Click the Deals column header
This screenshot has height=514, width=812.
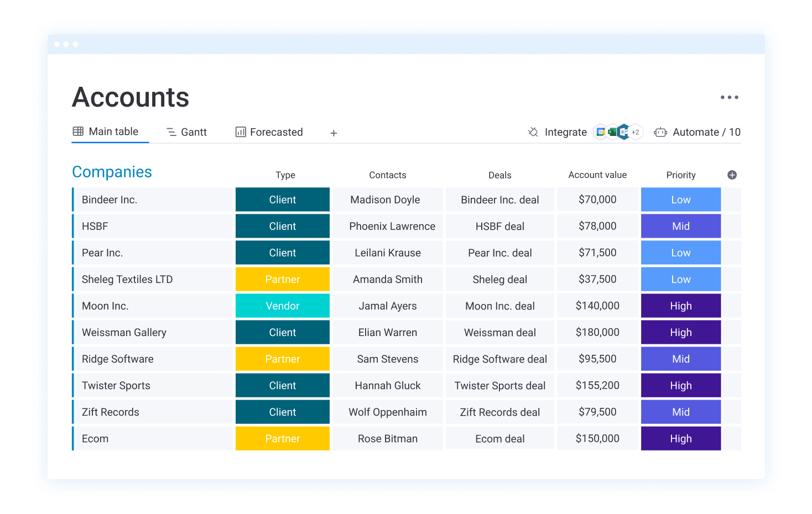[500, 175]
